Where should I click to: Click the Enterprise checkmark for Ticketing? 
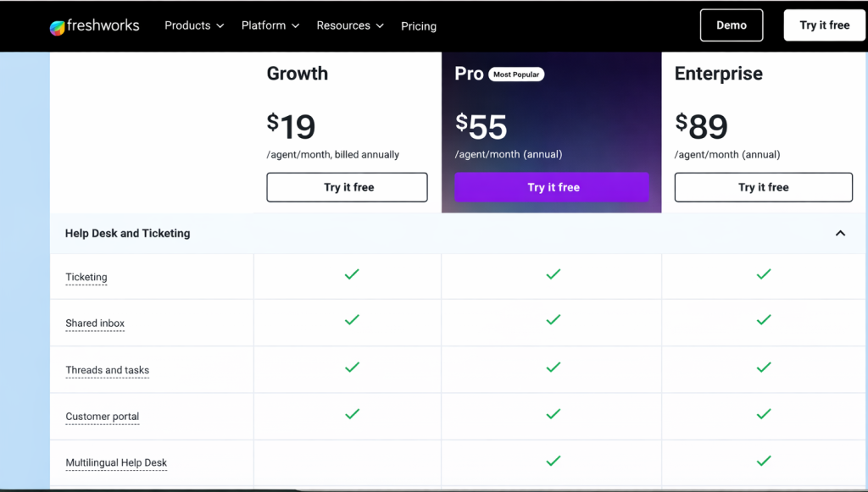[762, 274]
